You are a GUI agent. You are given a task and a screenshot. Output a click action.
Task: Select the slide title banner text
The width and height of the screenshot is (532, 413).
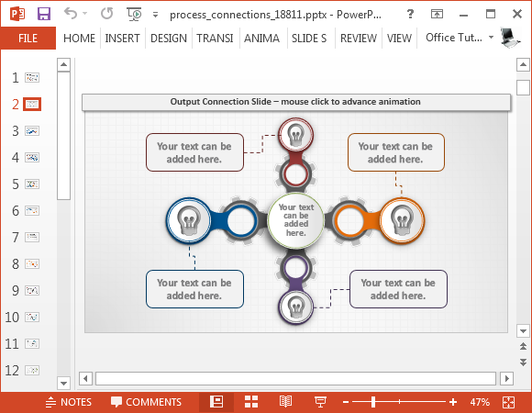coord(295,102)
